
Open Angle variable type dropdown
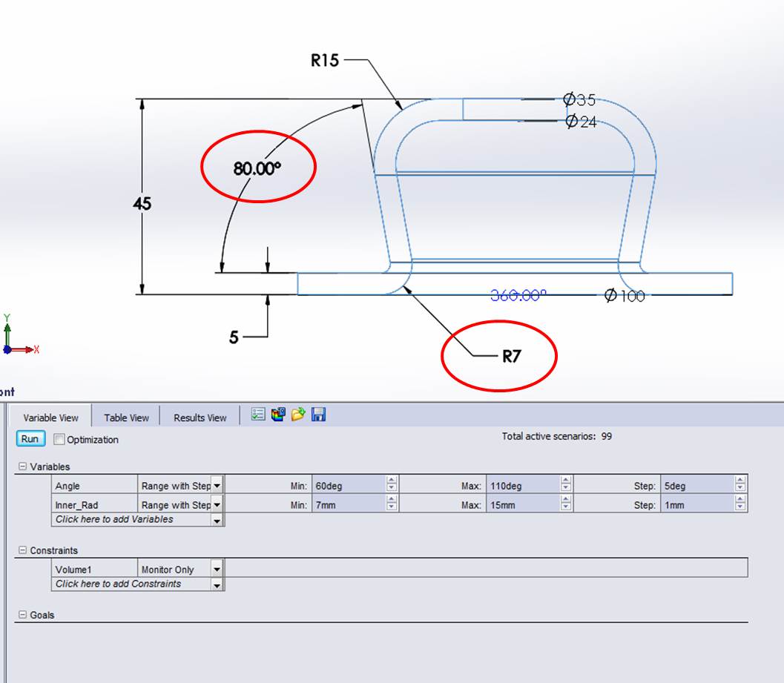[x=217, y=486]
